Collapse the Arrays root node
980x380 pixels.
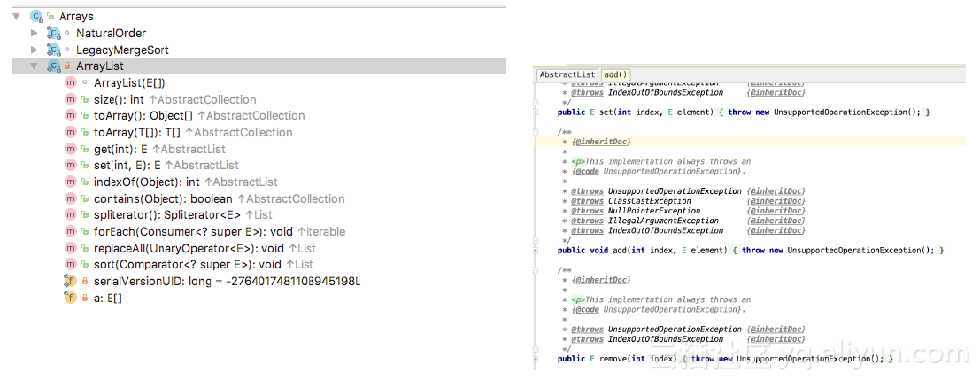pos(17,16)
